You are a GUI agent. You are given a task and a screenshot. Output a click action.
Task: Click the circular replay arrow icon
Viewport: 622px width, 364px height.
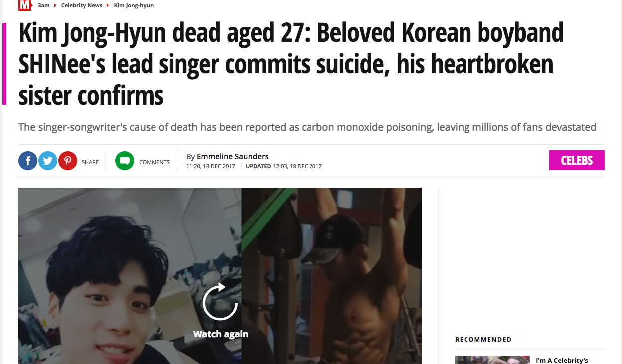coord(220,301)
